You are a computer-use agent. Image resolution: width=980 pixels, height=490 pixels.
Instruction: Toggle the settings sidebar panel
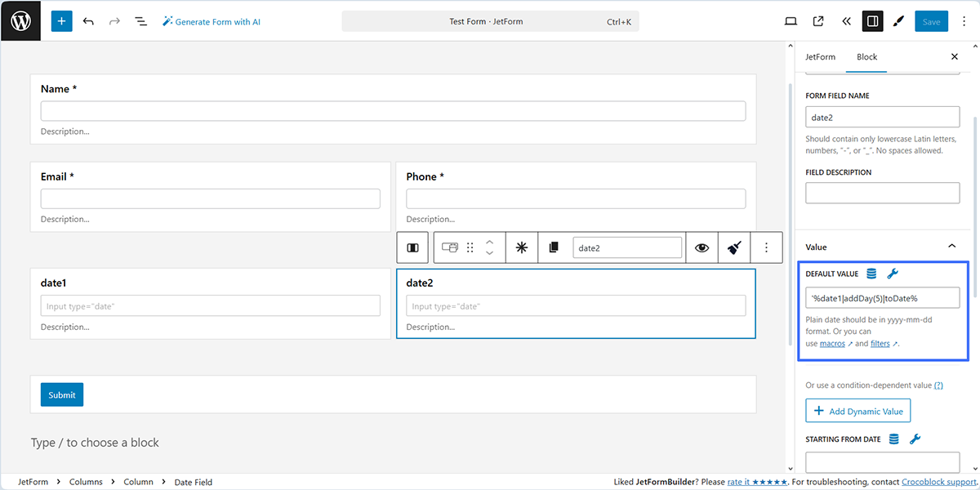point(872,21)
